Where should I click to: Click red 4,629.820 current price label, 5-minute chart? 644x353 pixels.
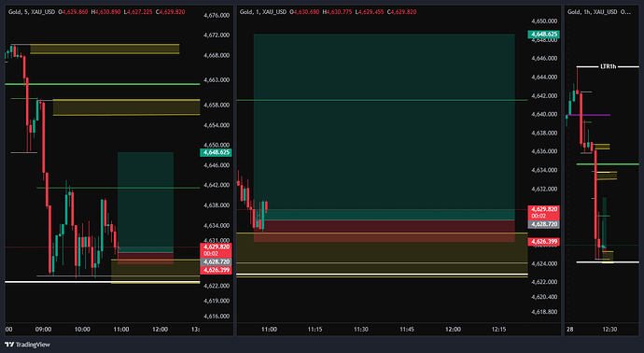(x=216, y=247)
